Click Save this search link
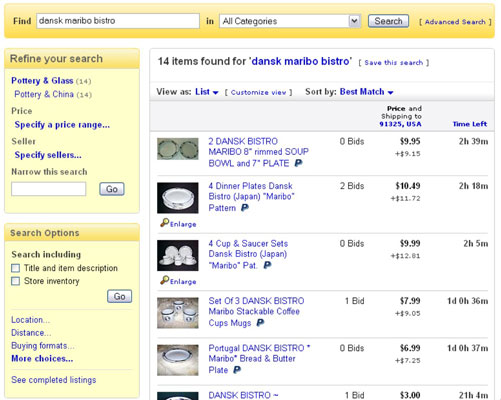The height and width of the screenshot is (400, 501). tap(394, 62)
